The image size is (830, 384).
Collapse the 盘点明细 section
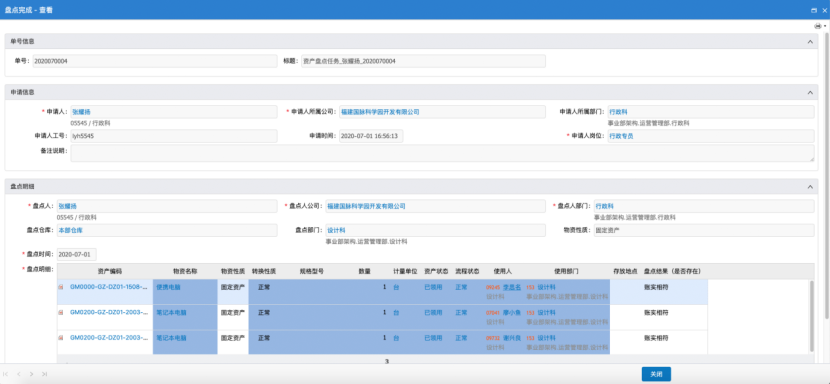[x=809, y=186]
